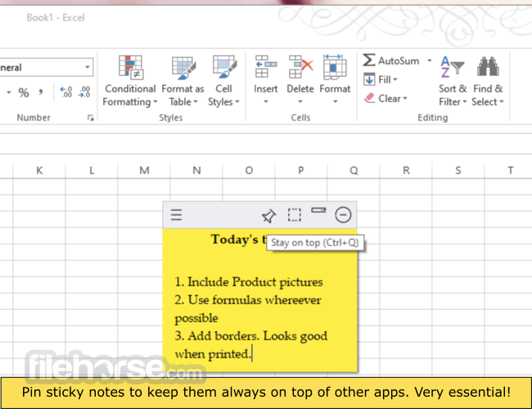Open the Clear eraser menu
Screen dimensions: 532x409
pos(385,98)
